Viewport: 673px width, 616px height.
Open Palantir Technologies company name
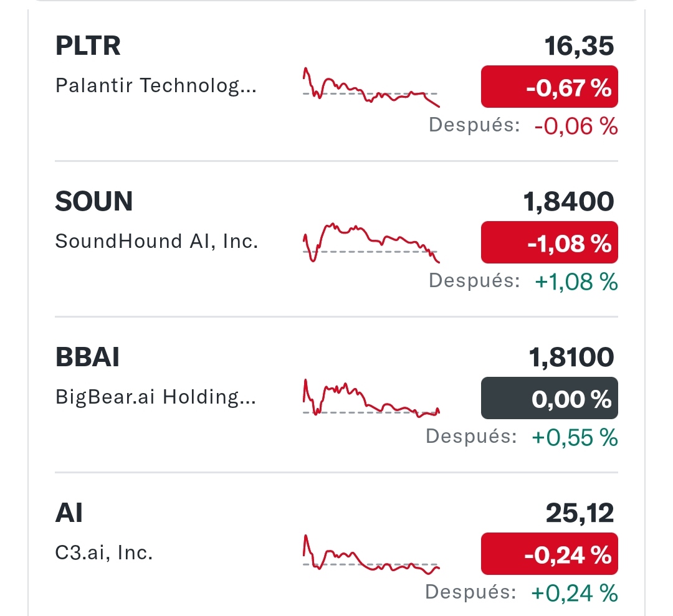pyautogui.click(x=156, y=86)
